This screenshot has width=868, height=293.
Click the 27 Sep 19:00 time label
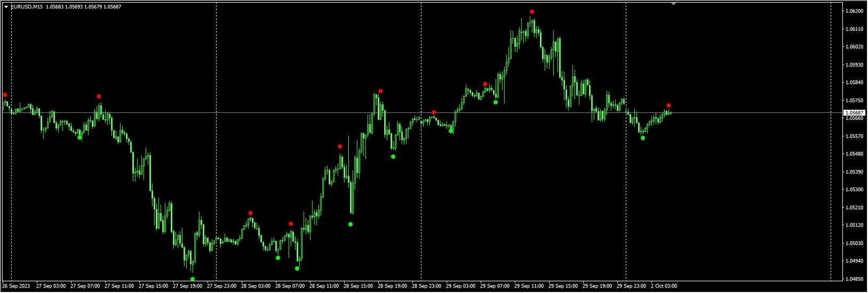[x=187, y=287]
